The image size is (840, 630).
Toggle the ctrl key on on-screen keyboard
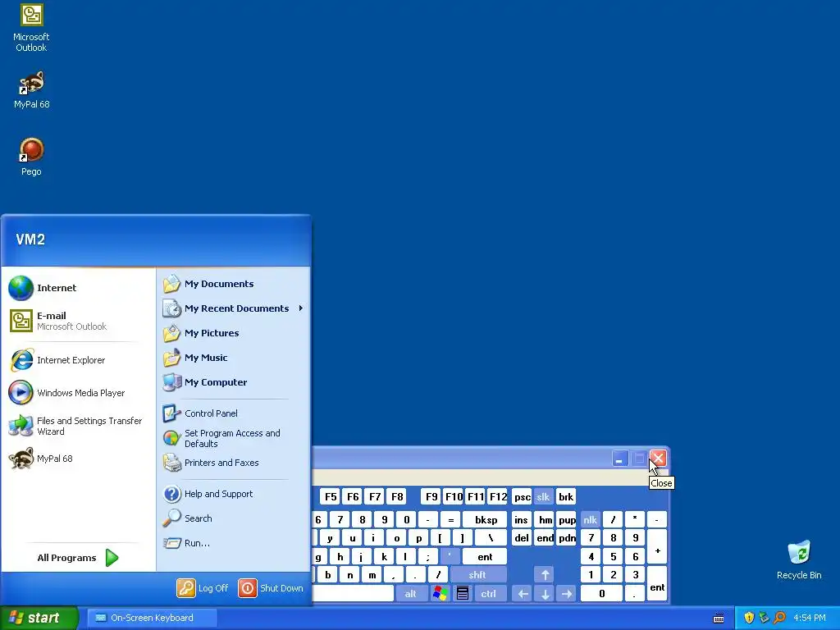489,594
